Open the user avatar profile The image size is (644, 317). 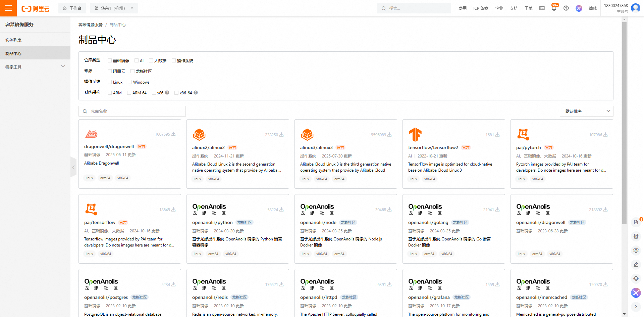[636, 8]
